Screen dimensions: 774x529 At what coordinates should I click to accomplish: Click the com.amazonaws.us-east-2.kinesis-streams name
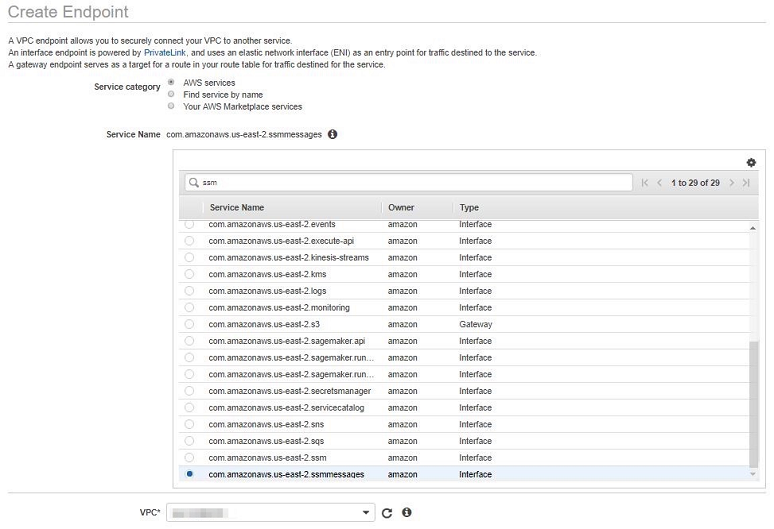point(288,258)
